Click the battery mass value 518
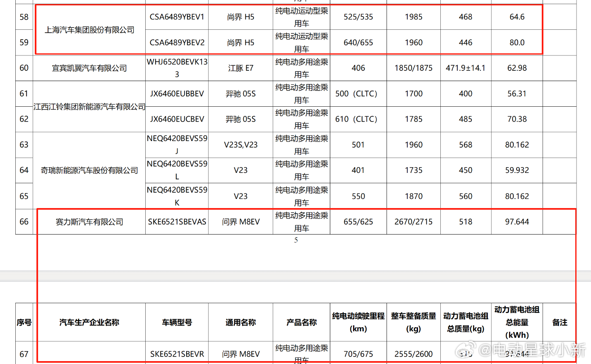The width and height of the screenshot is (591, 364). coord(466,222)
